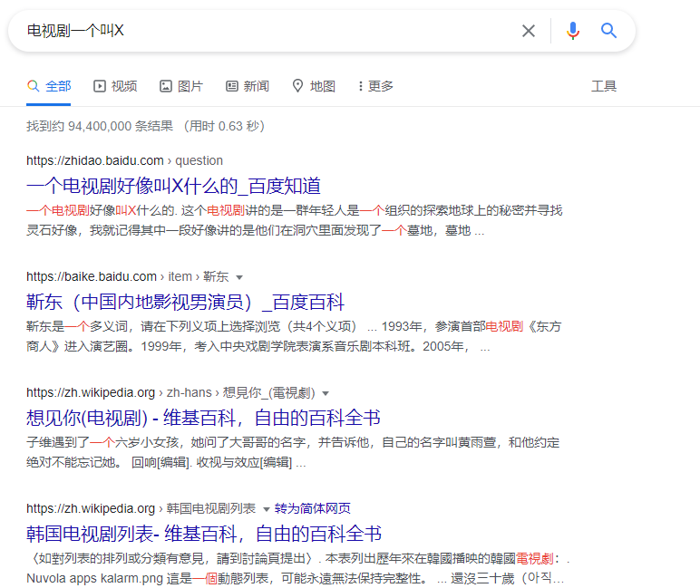Switch to the 视频 tab
Viewport: 700px width, 588px height.
tap(115, 86)
